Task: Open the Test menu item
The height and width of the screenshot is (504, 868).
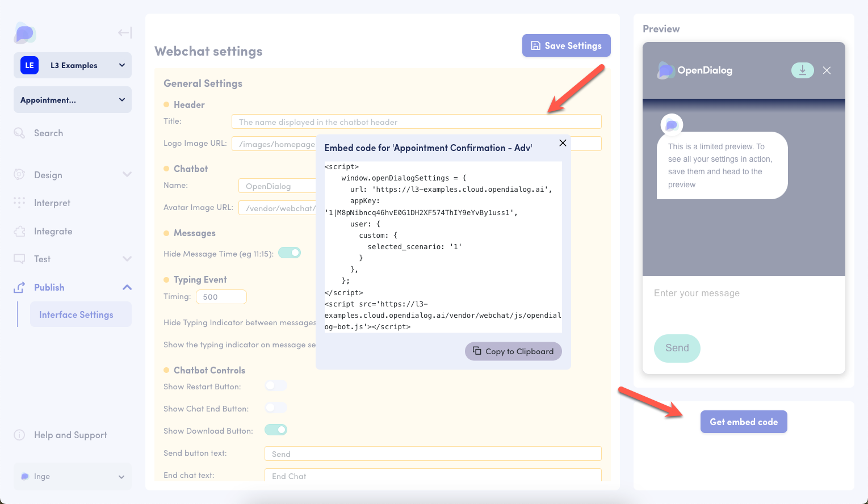Action: coord(43,259)
